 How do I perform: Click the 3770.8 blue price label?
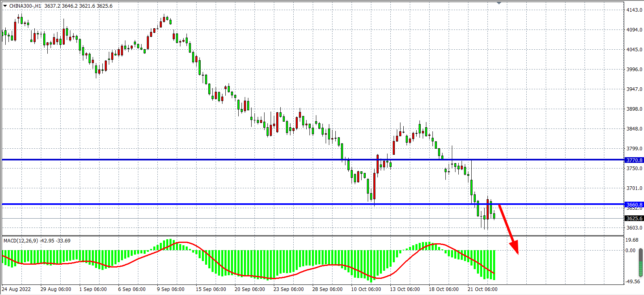634,160
